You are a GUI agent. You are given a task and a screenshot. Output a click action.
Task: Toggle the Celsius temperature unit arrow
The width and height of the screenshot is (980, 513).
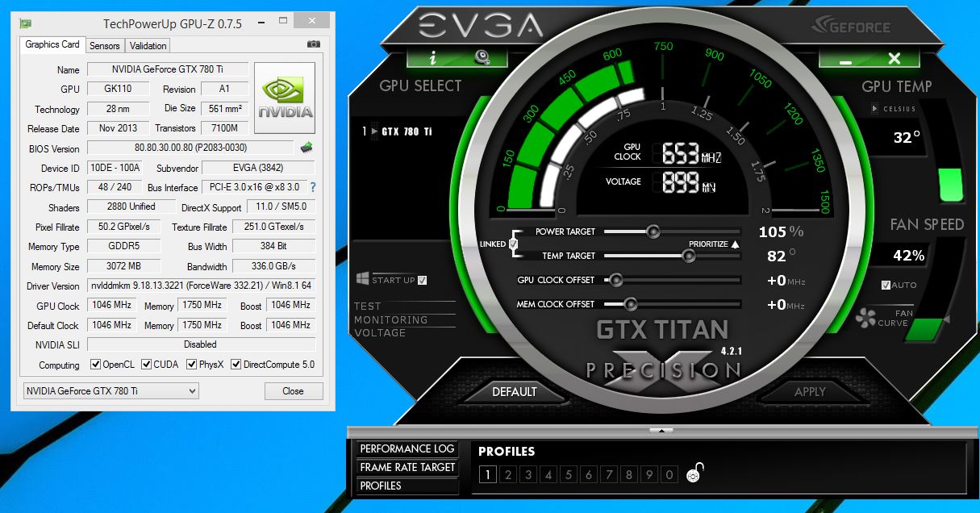(x=876, y=109)
